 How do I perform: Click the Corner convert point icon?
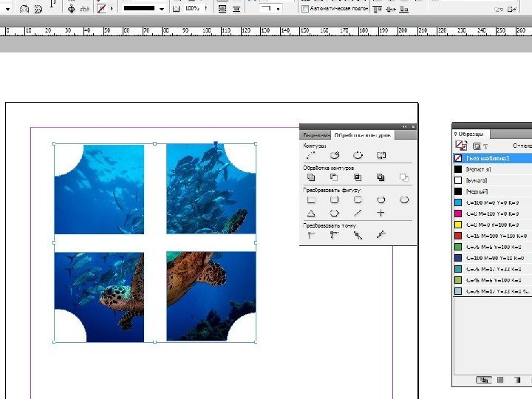point(335,235)
